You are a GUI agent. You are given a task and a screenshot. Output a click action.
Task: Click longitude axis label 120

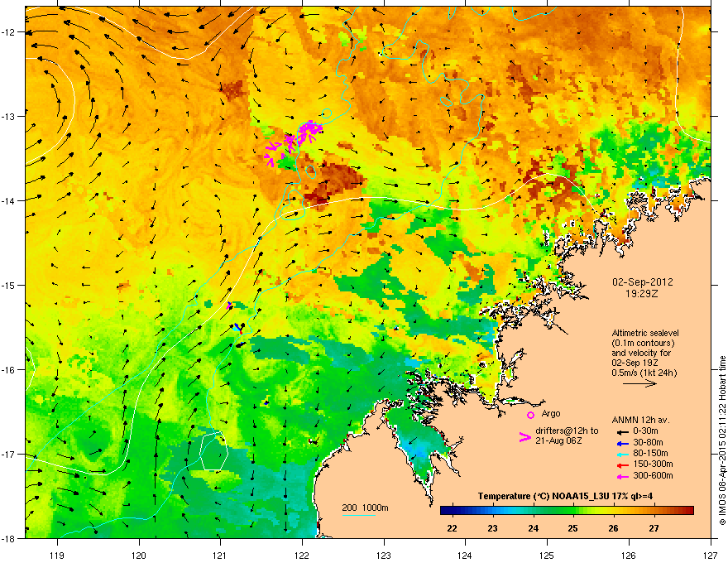coord(139,555)
